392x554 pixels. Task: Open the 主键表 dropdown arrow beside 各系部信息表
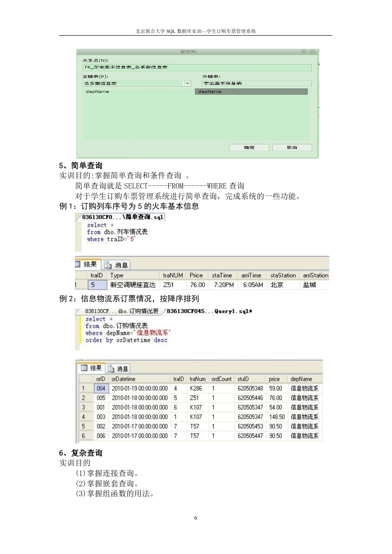point(187,83)
